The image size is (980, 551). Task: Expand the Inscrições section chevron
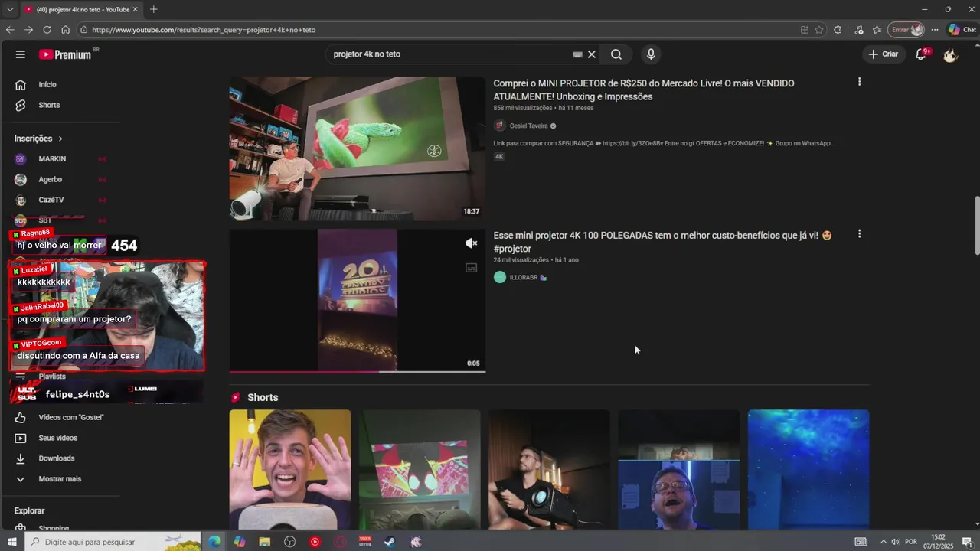[x=60, y=139]
